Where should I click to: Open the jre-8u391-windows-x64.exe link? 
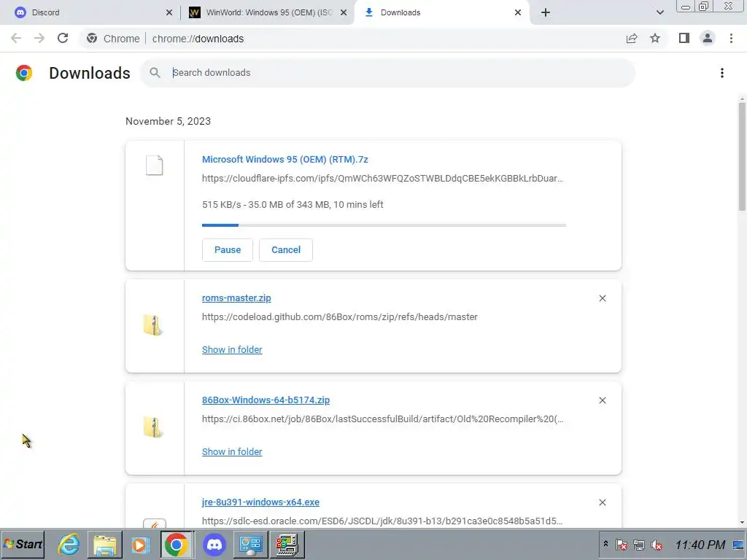(x=260, y=502)
